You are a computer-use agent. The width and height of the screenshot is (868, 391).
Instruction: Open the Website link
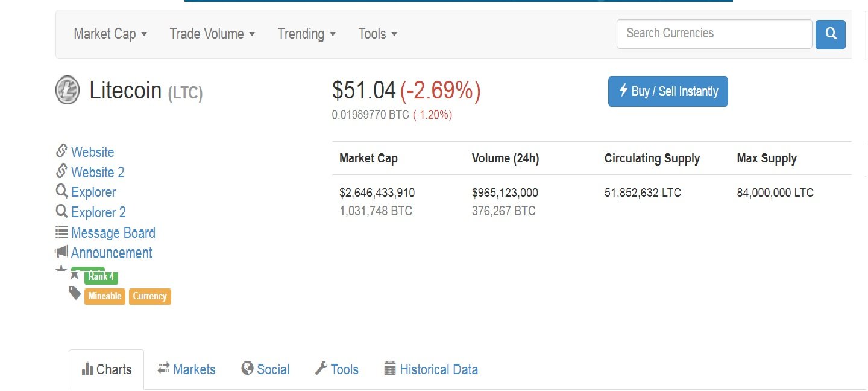92,152
